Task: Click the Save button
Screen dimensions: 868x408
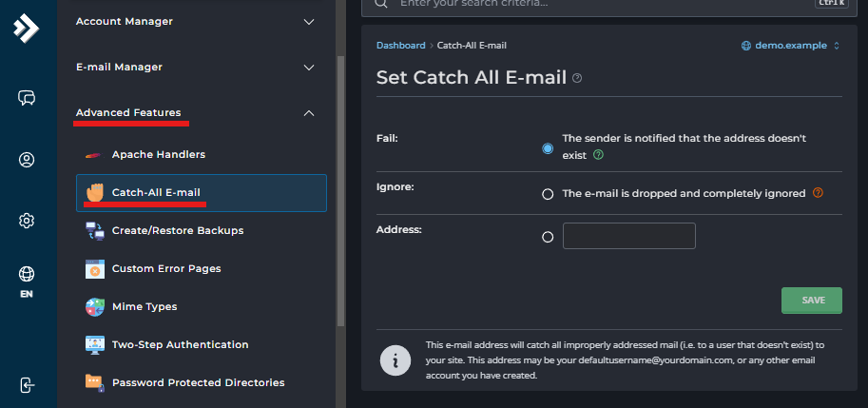Action: click(811, 300)
